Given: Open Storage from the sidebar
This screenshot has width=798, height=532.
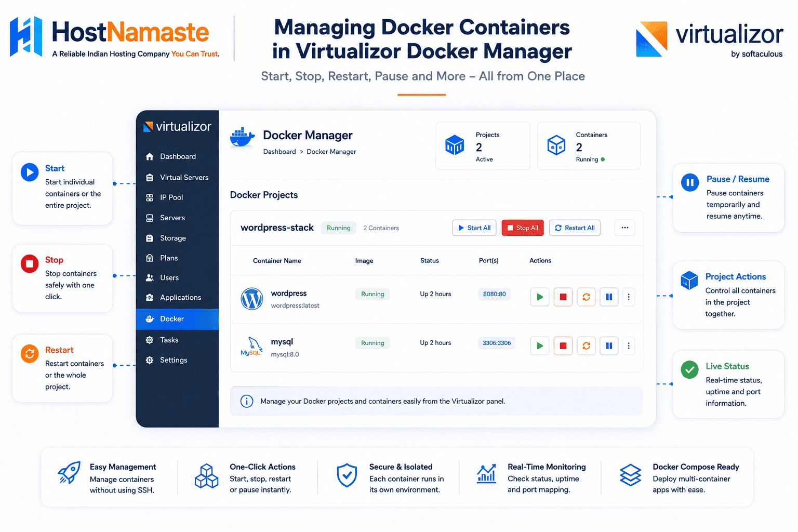Looking at the screenshot, I should coord(177,238).
